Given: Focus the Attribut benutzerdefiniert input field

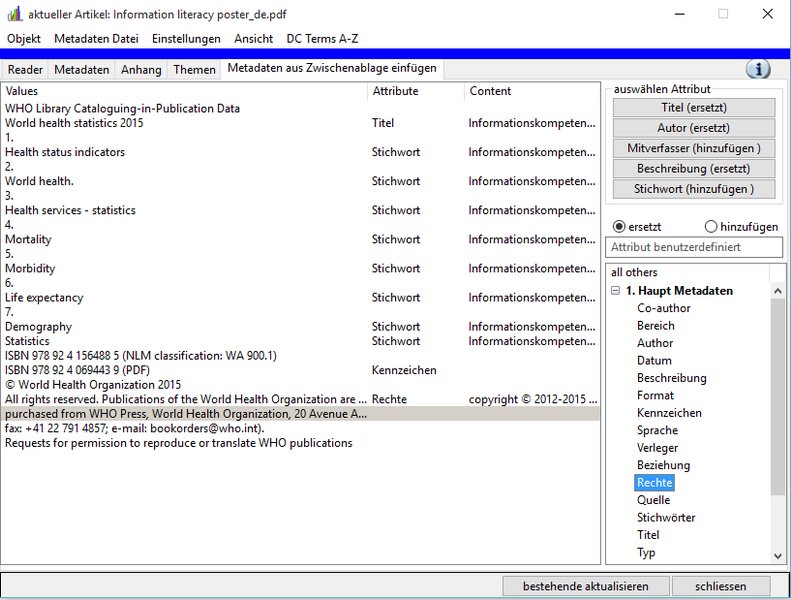Looking at the screenshot, I should click(694, 247).
